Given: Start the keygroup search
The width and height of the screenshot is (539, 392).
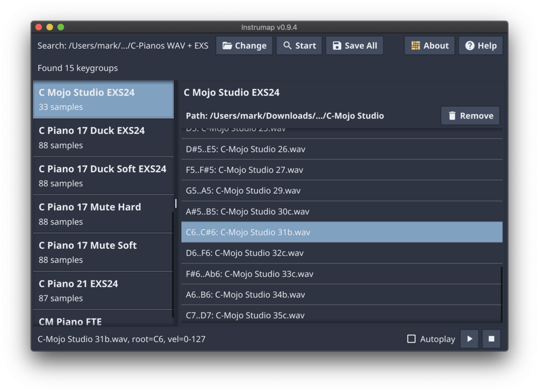Looking at the screenshot, I should click(299, 46).
